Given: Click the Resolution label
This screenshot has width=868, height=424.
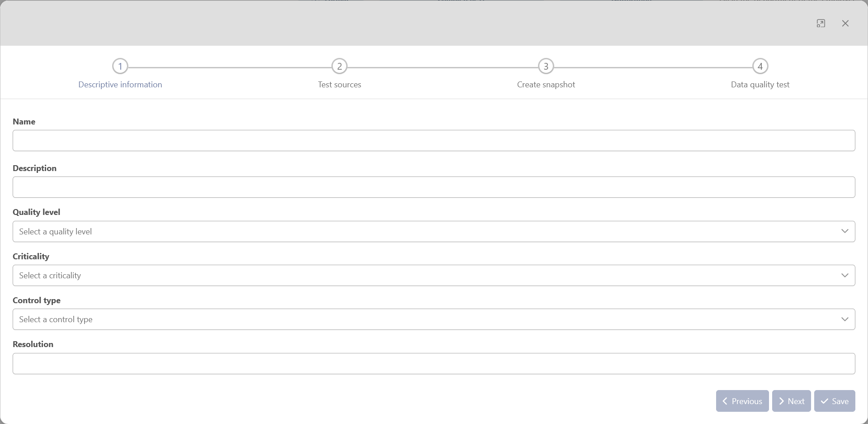Looking at the screenshot, I should pos(33,344).
